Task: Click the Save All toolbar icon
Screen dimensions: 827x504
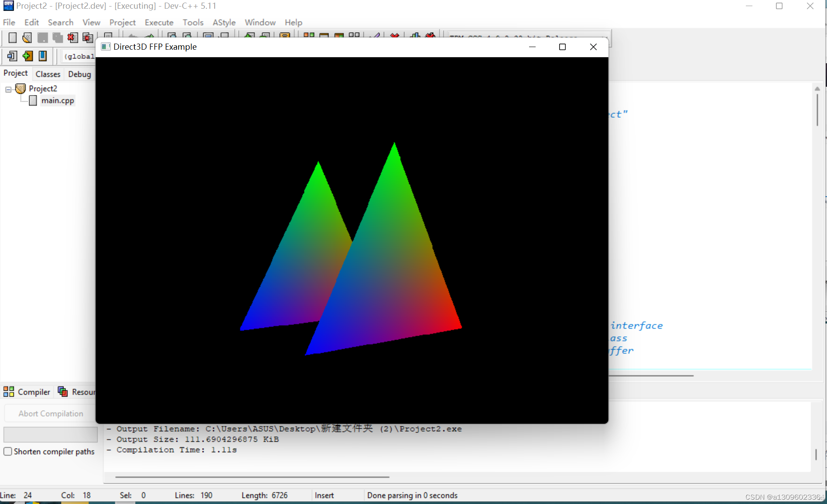Action: 58,38
